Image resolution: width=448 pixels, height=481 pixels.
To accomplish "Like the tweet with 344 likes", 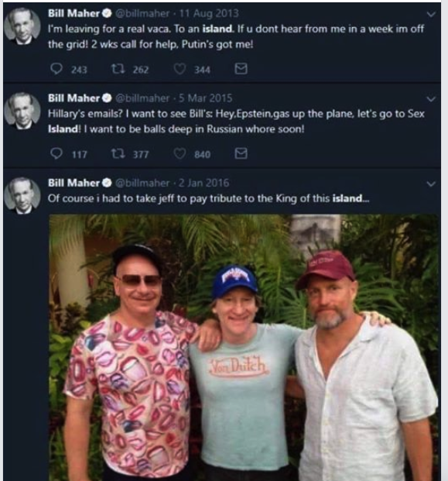I will (x=180, y=69).
